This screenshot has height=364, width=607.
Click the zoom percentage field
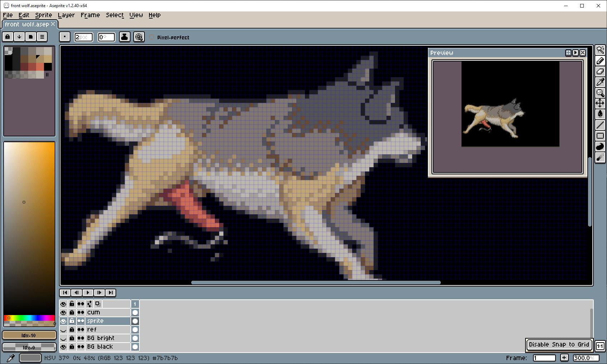click(x=583, y=358)
